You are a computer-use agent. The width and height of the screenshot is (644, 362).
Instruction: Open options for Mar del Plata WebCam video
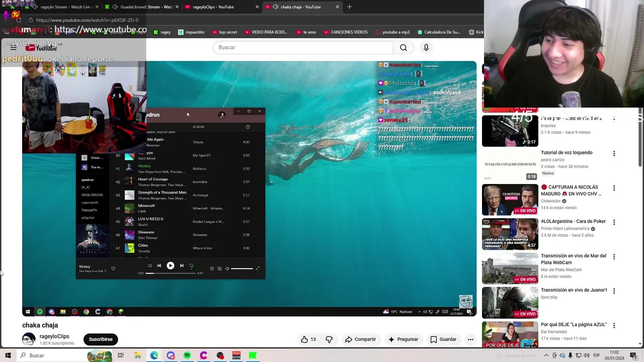[x=614, y=257]
